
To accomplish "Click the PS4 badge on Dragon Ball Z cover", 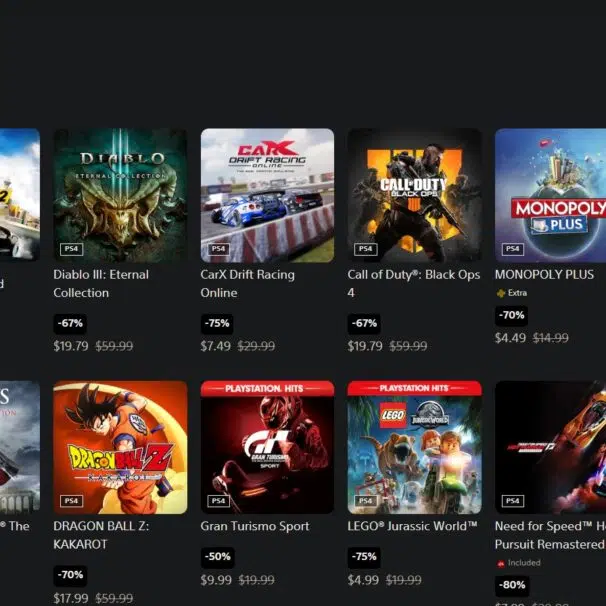I will tap(71, 501).
